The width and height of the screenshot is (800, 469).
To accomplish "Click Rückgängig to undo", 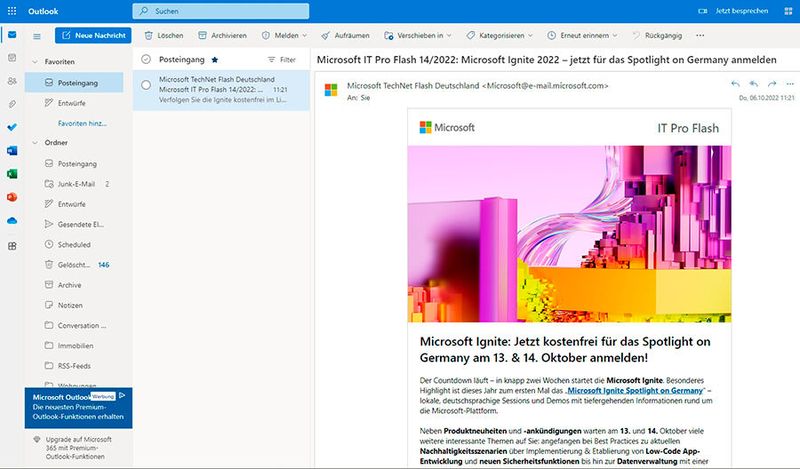I will click(657, 35).
